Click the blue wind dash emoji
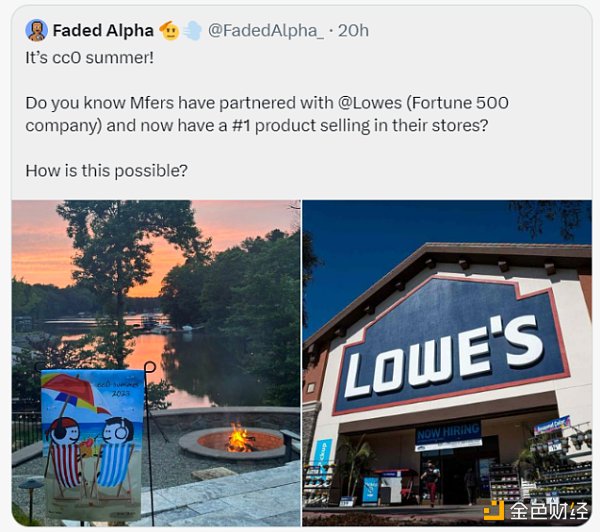The width and height of the screenshot is (600, 532). pos(191,30)
